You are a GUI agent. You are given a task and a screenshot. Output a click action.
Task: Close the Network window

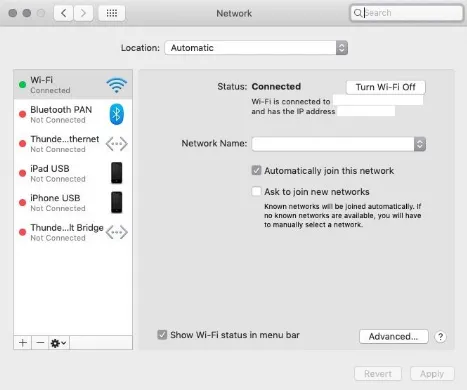point(13,13)
